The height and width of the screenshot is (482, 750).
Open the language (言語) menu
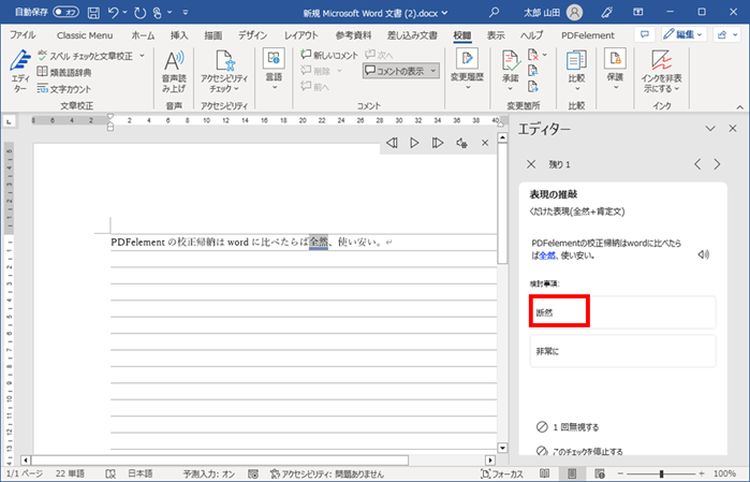274,69
